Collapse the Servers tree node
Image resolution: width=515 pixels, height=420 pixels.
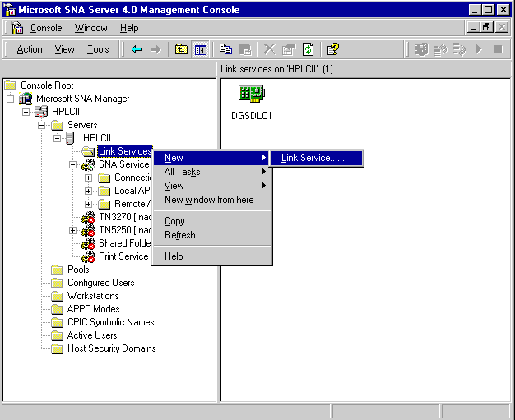pyautogui.click(x=42, y=125)
